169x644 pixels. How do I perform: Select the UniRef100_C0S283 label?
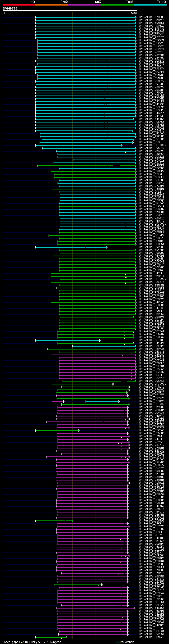[152, 297]
